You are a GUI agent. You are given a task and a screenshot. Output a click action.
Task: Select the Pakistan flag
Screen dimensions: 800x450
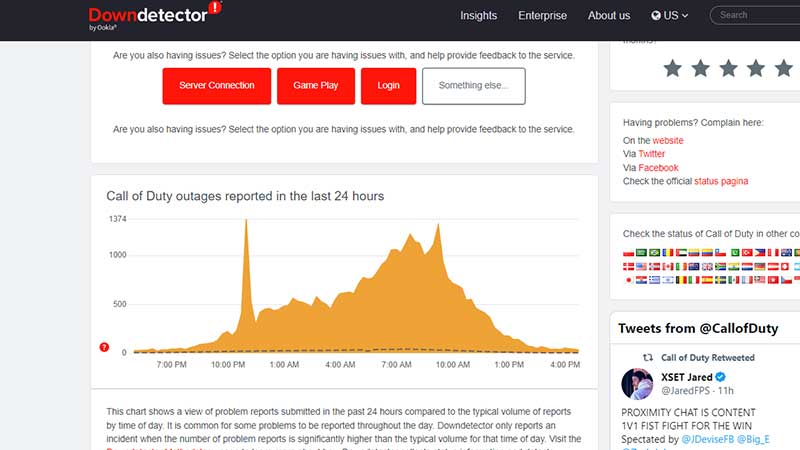point(735,253)
